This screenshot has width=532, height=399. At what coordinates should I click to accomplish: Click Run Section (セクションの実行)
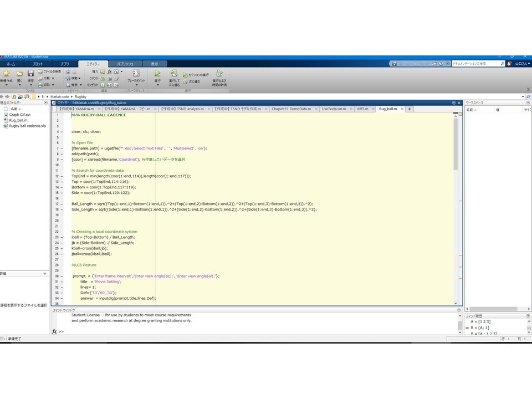[196, 75]
